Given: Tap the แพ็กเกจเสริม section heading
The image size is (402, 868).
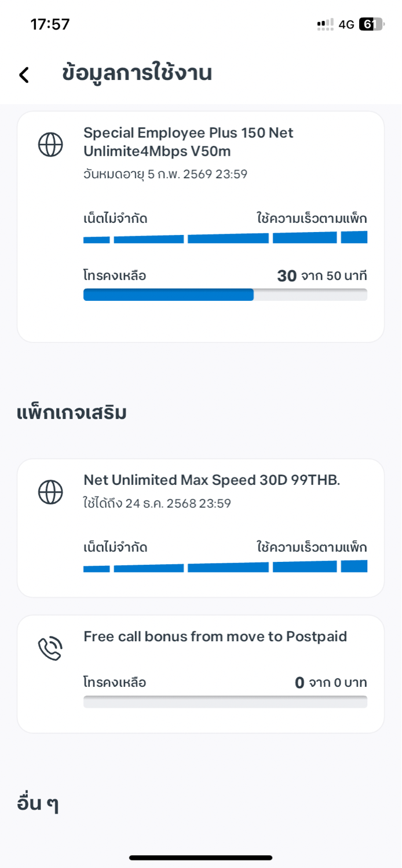Looking at the screenshot, I should [x=72, y=413].
